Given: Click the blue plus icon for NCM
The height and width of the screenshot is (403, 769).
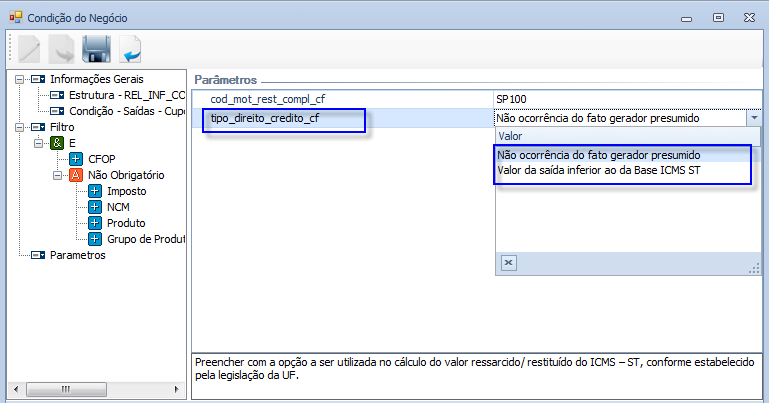Looking at the screenshot, I should point(95,207).
